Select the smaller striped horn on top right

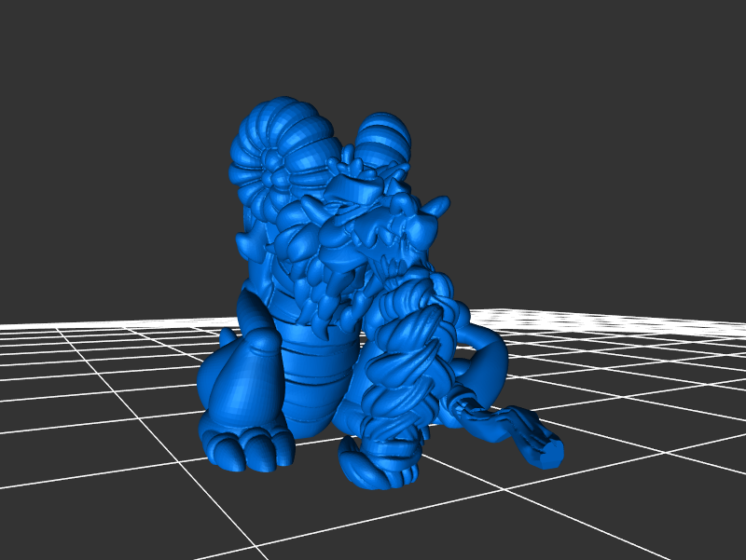382,137
